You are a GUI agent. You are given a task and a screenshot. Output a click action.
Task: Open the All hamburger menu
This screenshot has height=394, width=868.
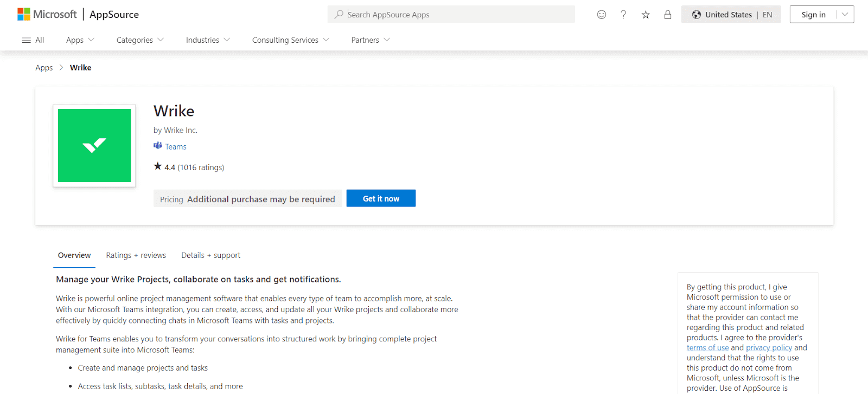[33, 40]
